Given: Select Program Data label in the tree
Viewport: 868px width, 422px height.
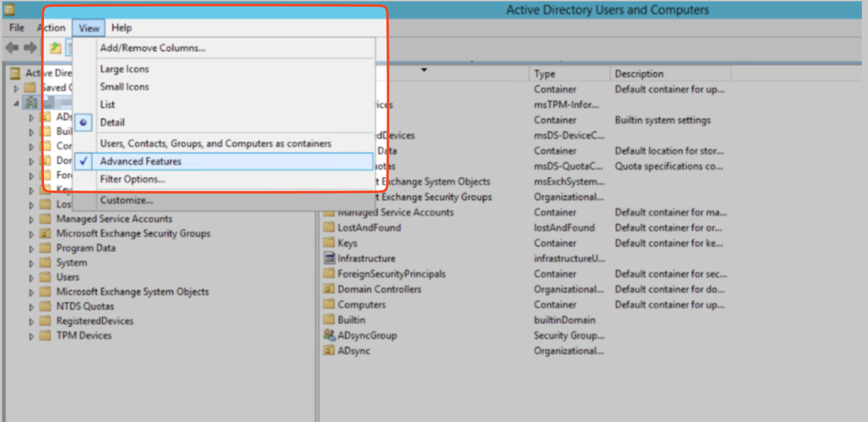Looking at the screenshot, I should (85, 248).
